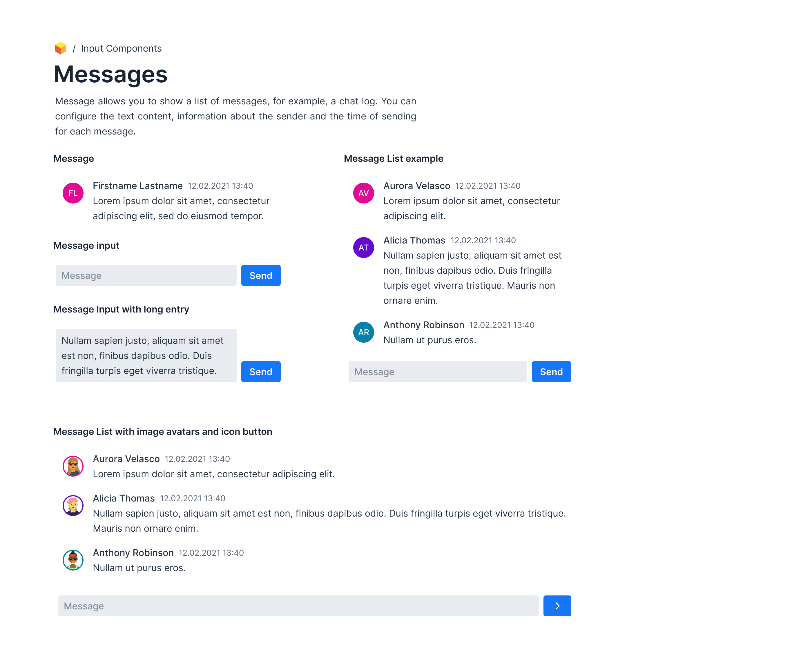Open the Input Components breadcrumb link
This screenshot has width=812, height=654.
click(121, 48)
